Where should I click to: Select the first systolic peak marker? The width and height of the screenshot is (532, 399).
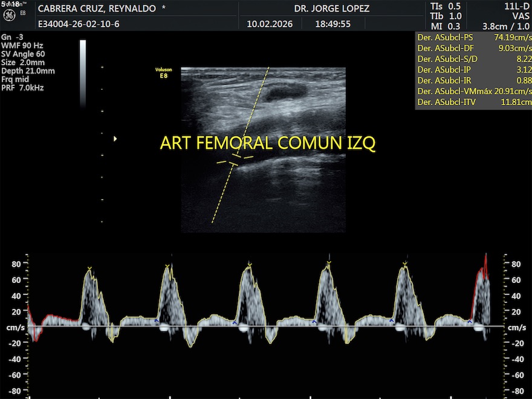(x=89, y=268)
